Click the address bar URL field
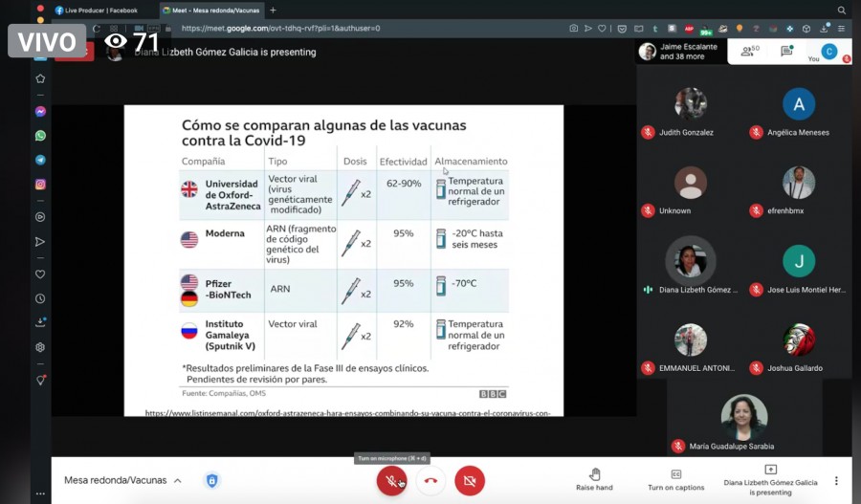861x504 pixels. pyautogui.click(x=280, y=28)
